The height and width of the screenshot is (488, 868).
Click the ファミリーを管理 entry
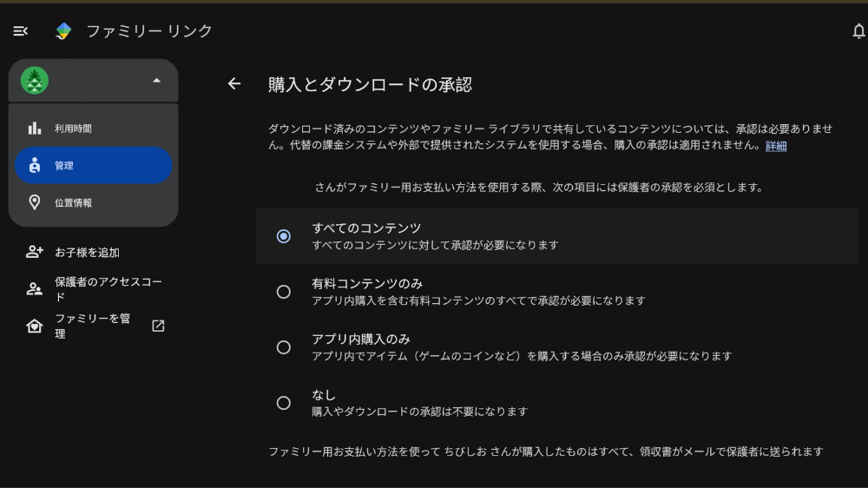[x=94, y=326]
